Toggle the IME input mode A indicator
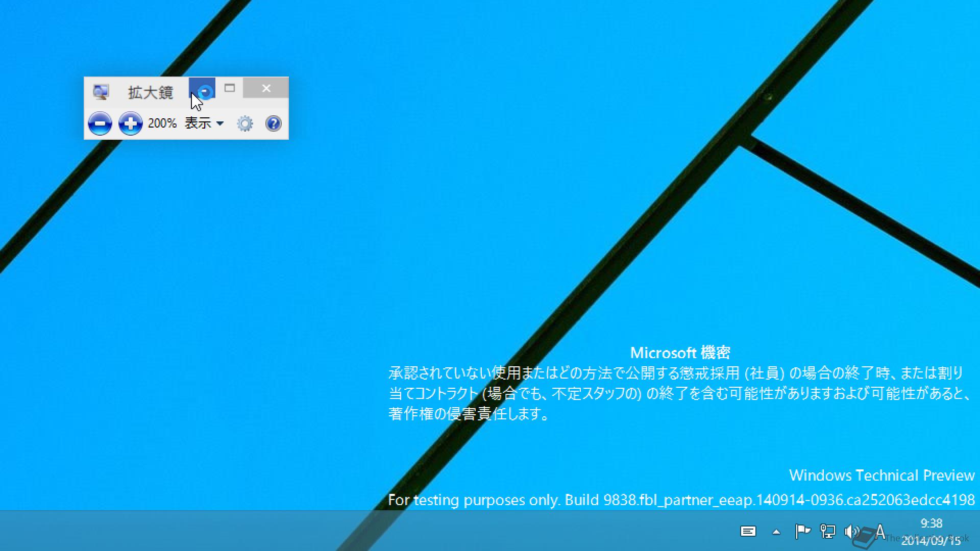Viewport: 980px width, 551px height. click(x=880, y=531)
